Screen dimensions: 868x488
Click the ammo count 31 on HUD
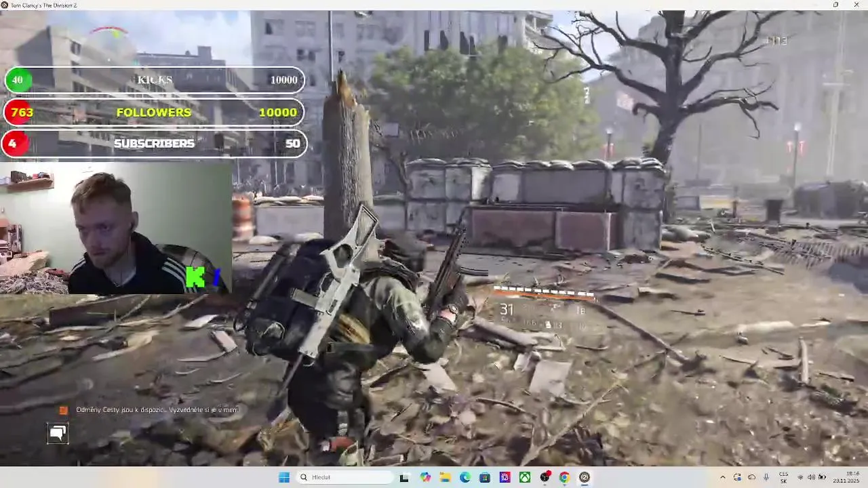coord(507,310)
